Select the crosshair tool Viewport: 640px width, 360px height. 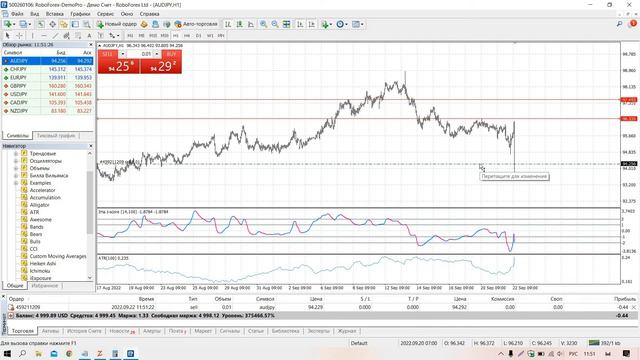(19, 36)
